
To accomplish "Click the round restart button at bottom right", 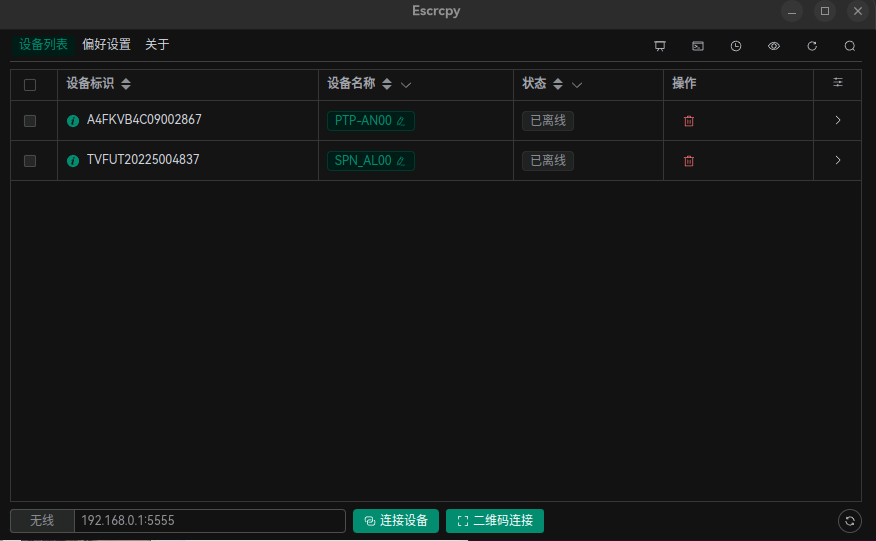I will (850, 521).
